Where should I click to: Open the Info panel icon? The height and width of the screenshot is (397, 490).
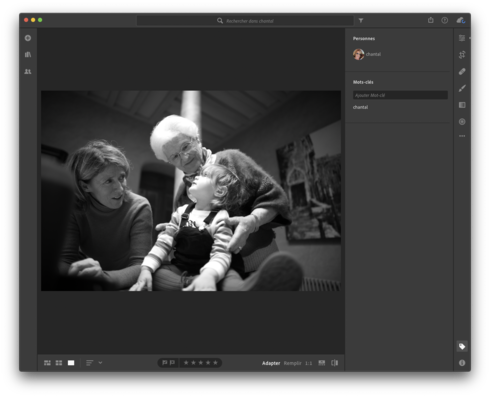click(x=462, y=363)
